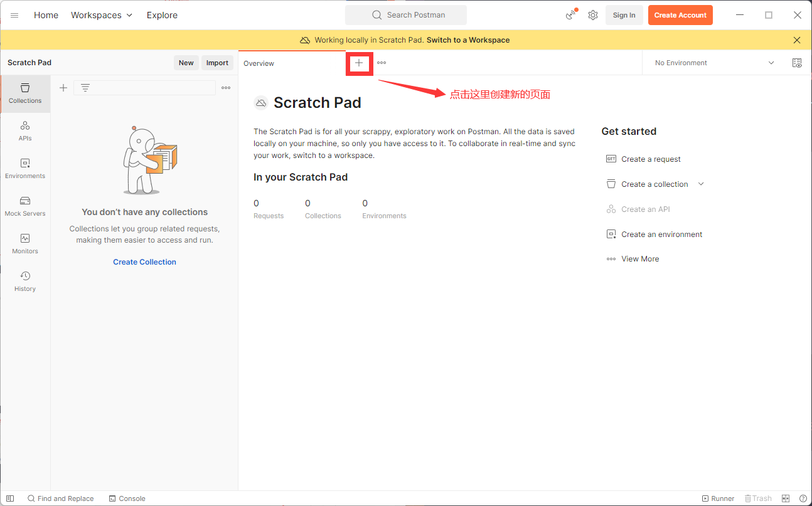Dismiss the yellow Scratch Pad banner

797,40
